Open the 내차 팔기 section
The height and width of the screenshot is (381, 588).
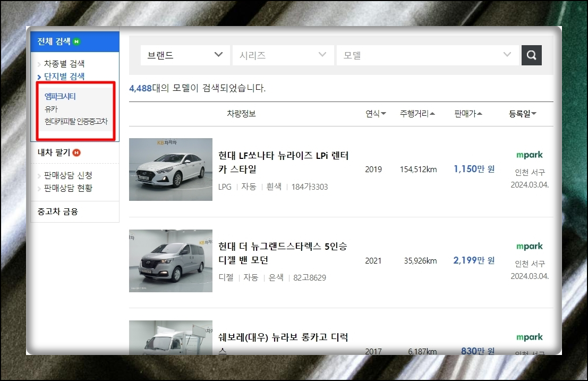point(54,153)
